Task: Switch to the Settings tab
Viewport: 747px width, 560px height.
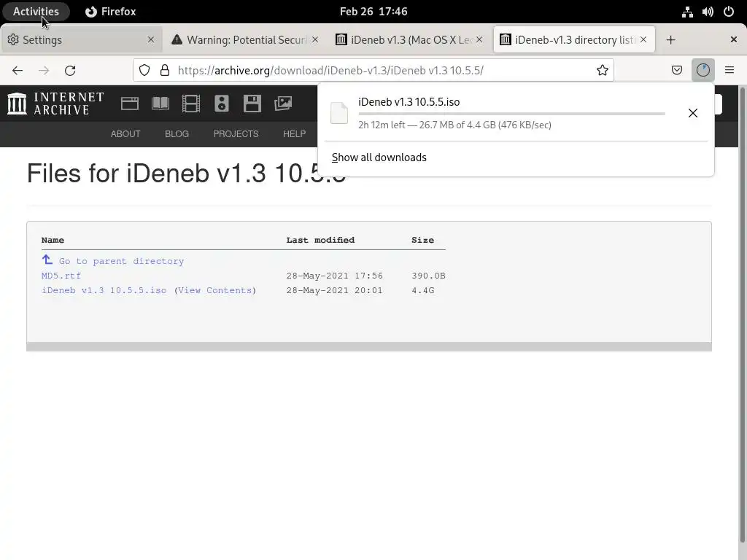Action: coord(82,40)
